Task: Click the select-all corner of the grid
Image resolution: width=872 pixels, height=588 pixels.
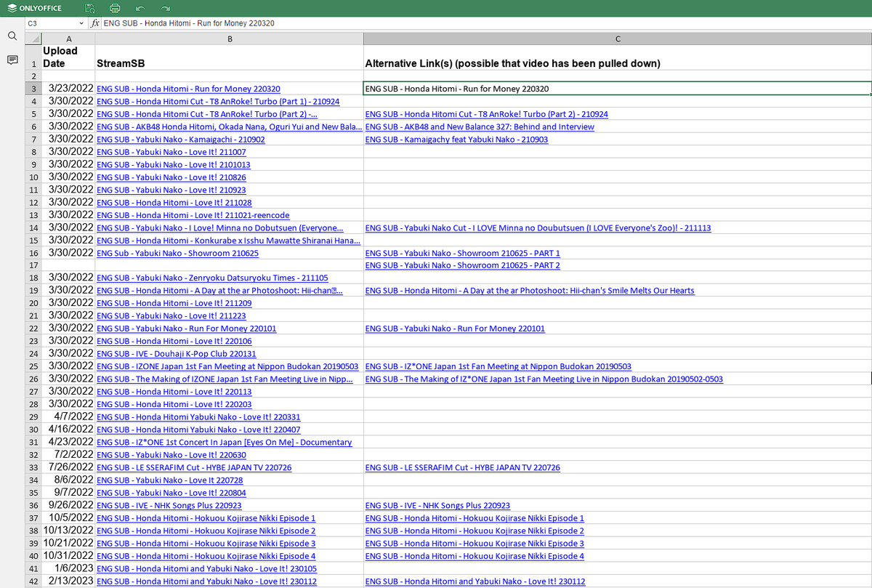Action: [x=33, y=38]
